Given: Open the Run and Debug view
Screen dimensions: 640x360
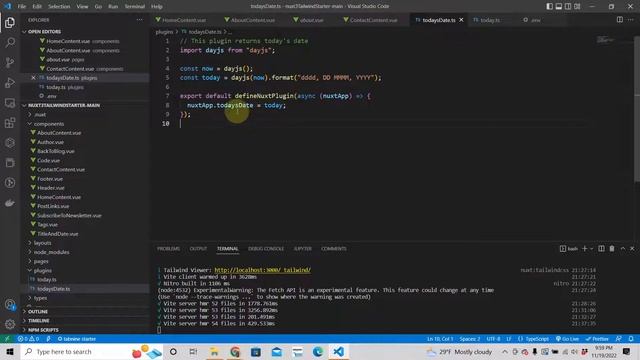Looking at the screenshot, I should 10,82.
